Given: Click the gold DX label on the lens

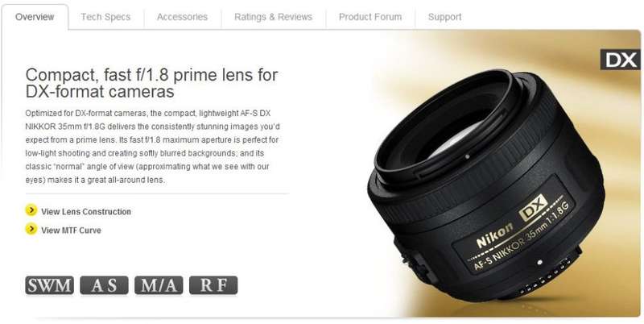Looking at the screenshot, I should point(533,208).
